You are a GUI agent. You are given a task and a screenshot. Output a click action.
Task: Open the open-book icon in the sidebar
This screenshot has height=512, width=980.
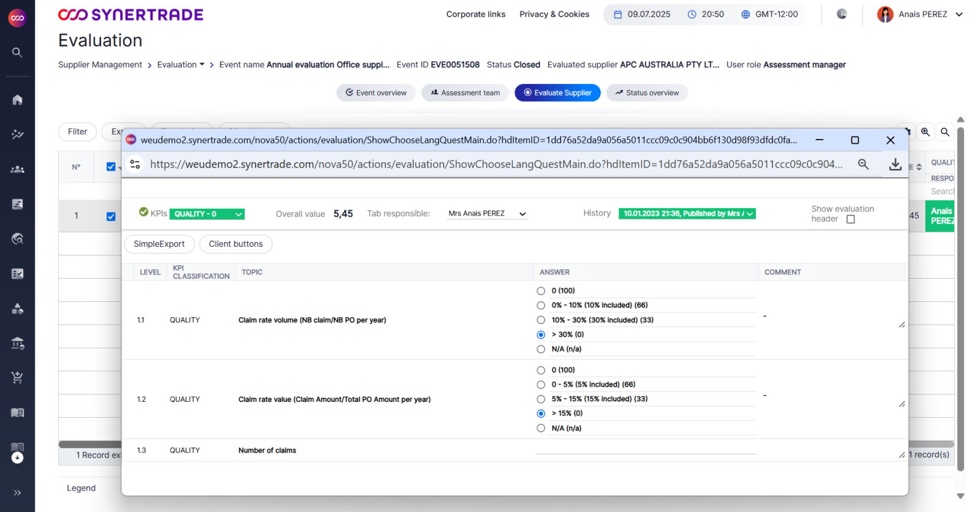[x=17, y=412]
